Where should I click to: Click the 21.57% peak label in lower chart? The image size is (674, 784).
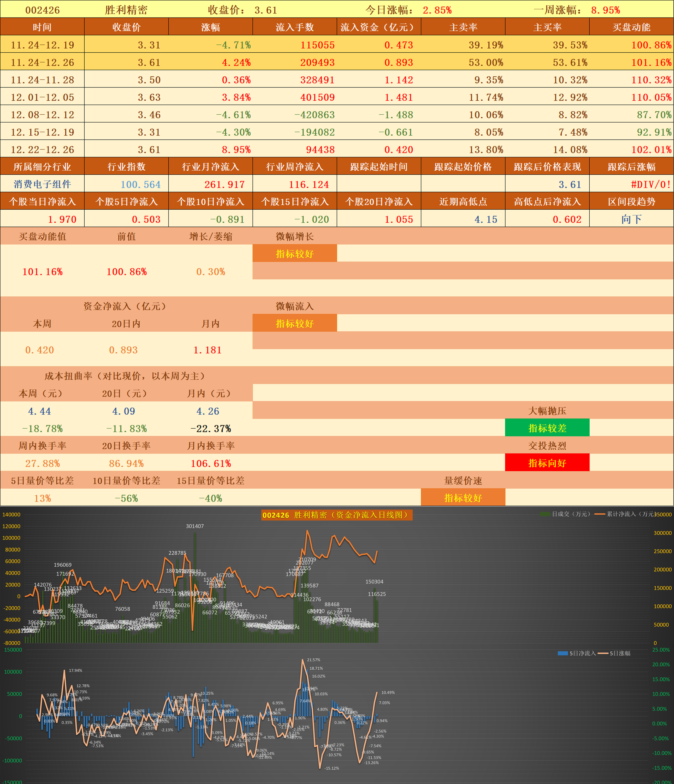coord(313,660)
